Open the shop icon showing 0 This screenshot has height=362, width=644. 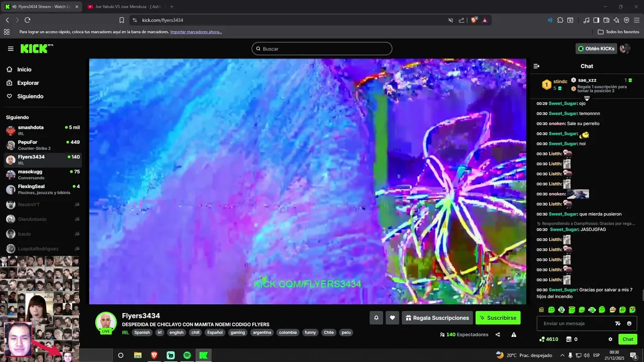(572, 339)
